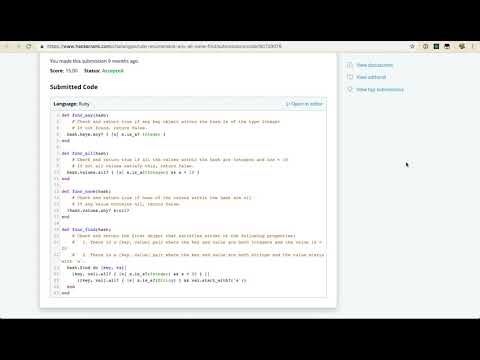Screen dimensions: 480x360
Task: Click the hackerrank.com URL address bar
Action: click(x=164, y=46)
